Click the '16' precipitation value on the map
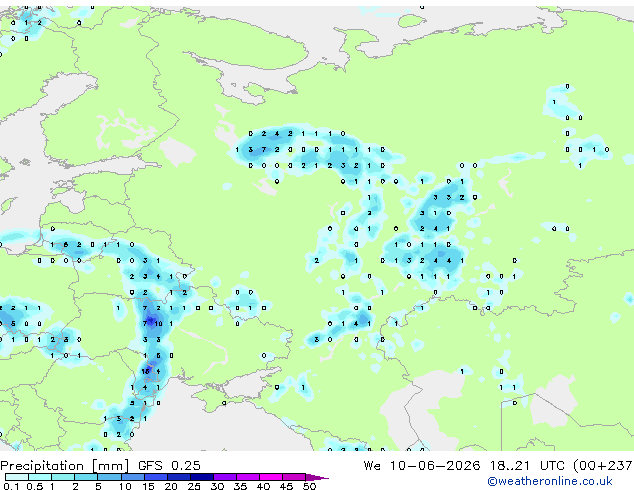 coord(146,371)
